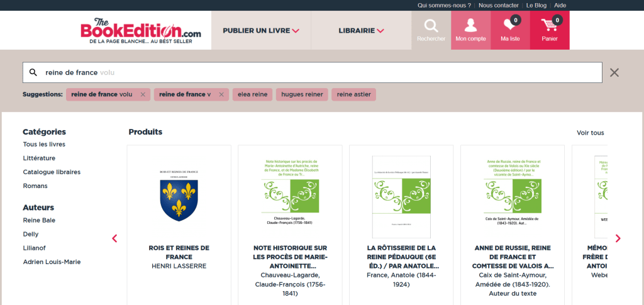Close the search panel with X
The height and width of the screenshot is (305, 644).
click(614, 72)
